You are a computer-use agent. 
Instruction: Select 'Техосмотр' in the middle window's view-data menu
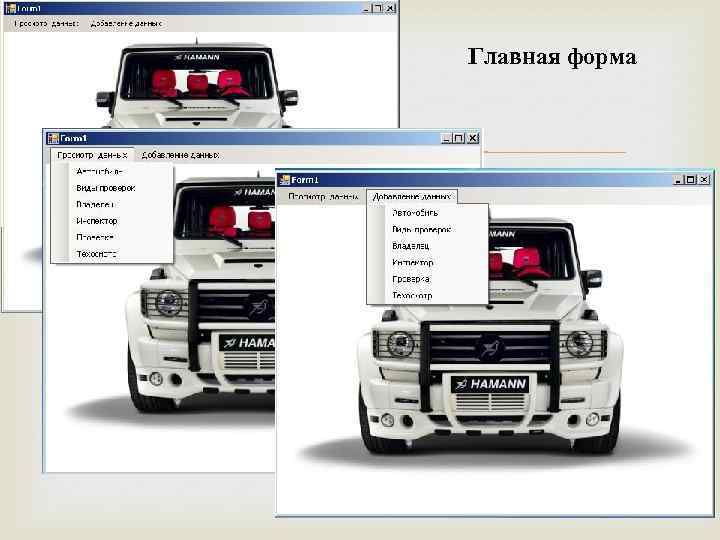pyautogui.click(x=96, y=254)
